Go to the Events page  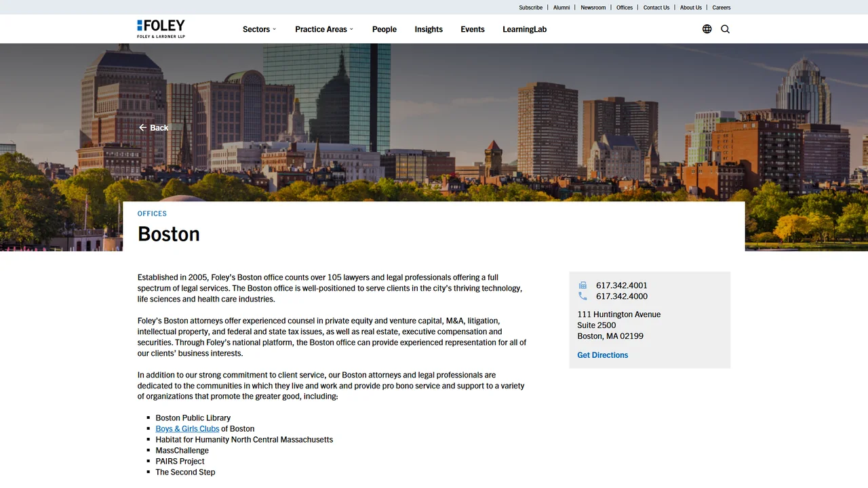pyautogui.click(x=473, y=29)
